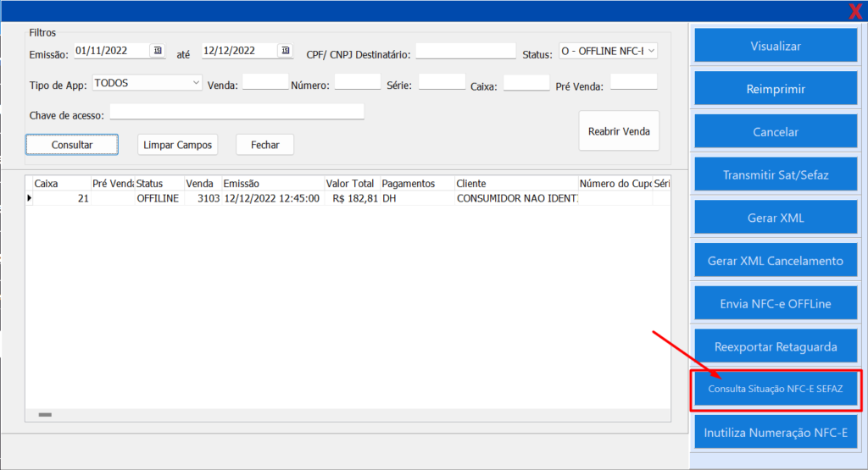Viewport: 868px width, 470px height.
Task: Open the Tipo de App dropdown
Action: tap(196, 82)
